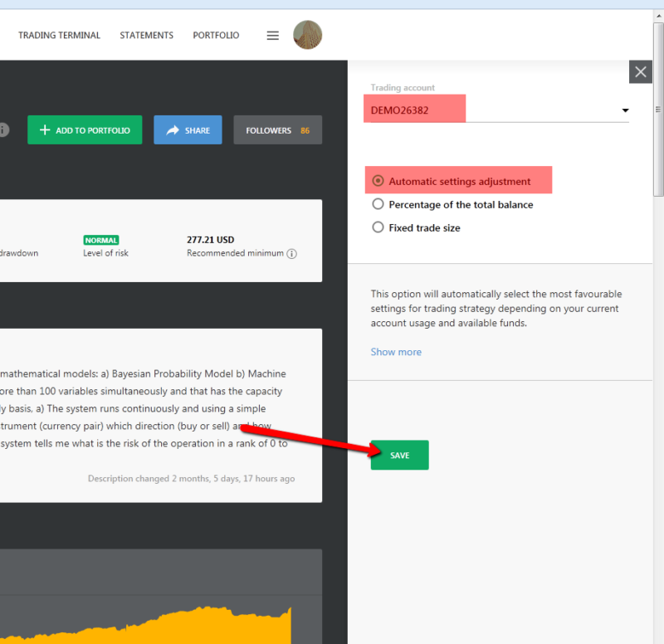Click the user profile avatar
664x644 pixels.
tap(307, 35)
